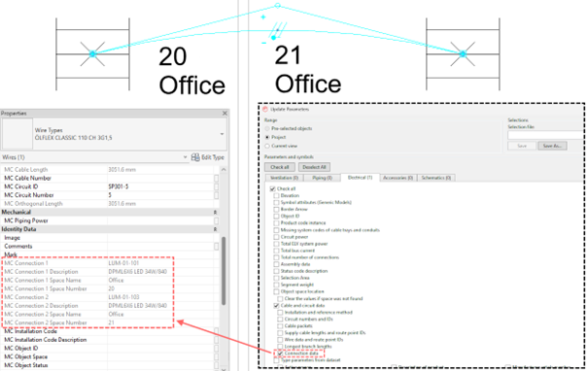Screen dimensions: 588x371
Task: Open the Wire Types selector dropdown
Action: (x=222, y=134)
